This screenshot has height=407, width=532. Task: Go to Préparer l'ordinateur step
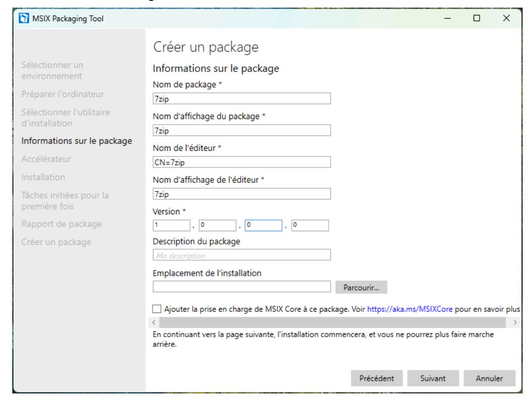(63, 94)
